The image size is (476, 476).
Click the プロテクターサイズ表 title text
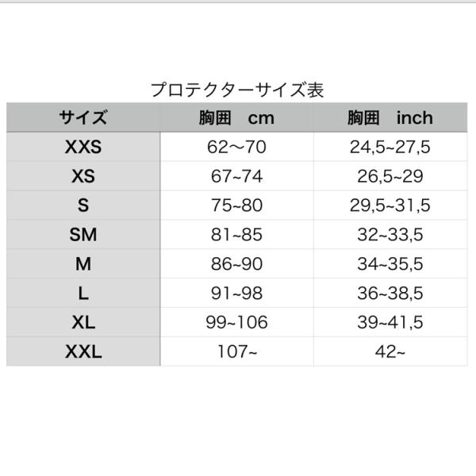pos(237,90)
